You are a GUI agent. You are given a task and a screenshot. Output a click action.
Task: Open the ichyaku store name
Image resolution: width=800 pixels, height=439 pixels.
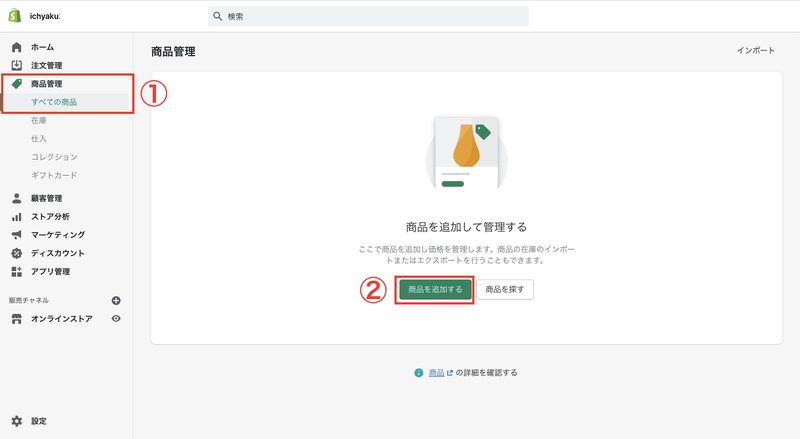click(x=45, y=16)
